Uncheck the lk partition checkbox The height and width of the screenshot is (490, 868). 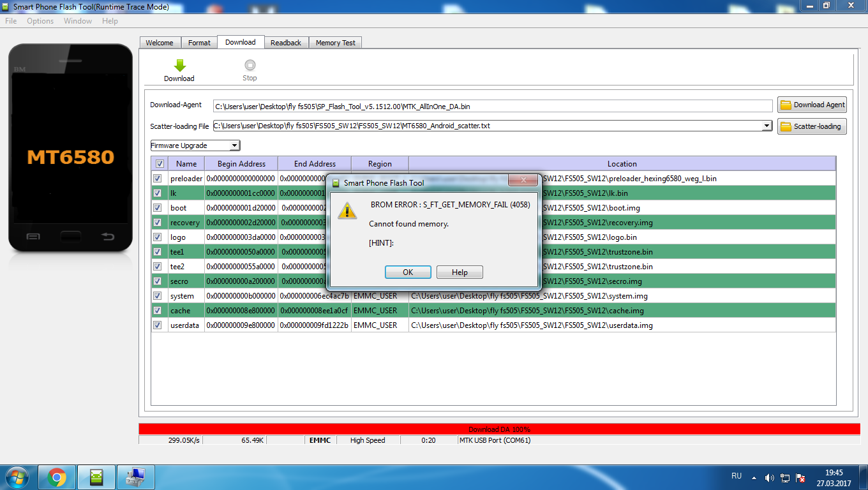click(x=158, y=193)
